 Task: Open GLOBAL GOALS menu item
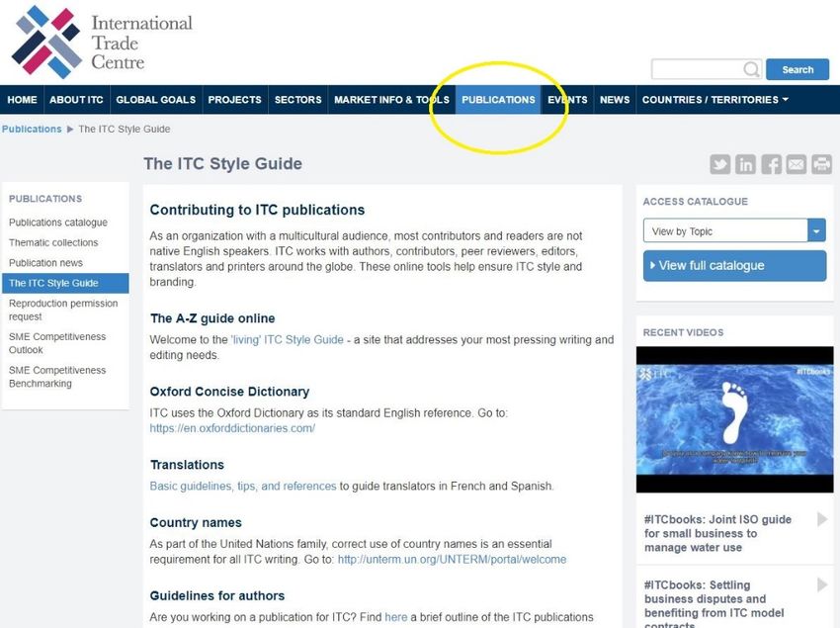(x=156, y=100)
